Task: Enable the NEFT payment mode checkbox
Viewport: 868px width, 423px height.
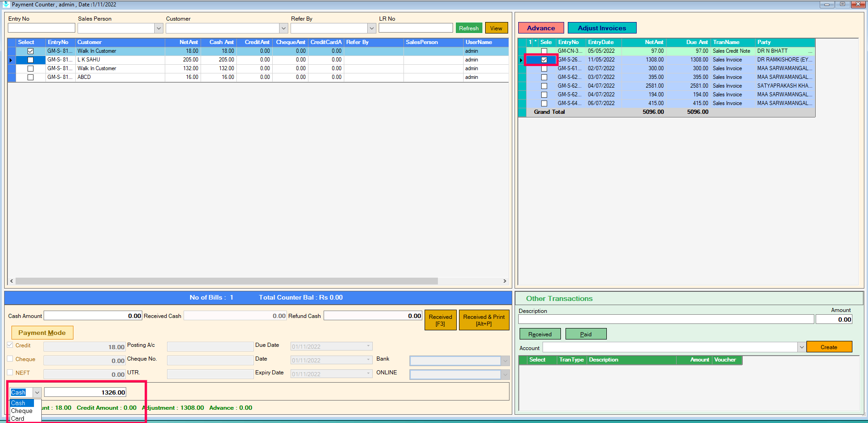Action: [10, 373]
